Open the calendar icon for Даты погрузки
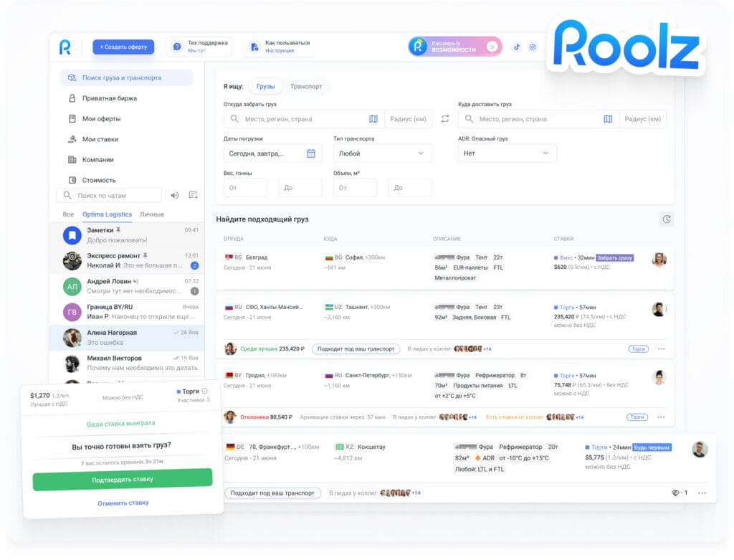Viewport: 734px width, 560px height. (312, 153)
